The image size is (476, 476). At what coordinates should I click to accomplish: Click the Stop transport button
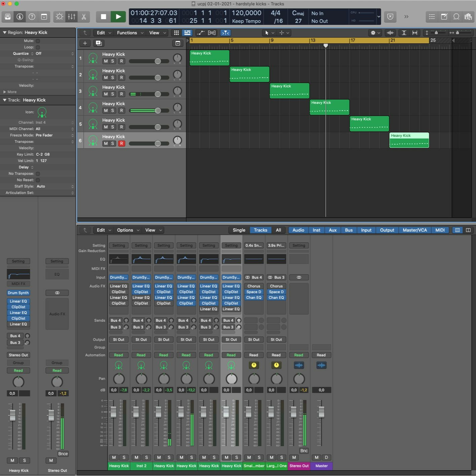(103, 17)
